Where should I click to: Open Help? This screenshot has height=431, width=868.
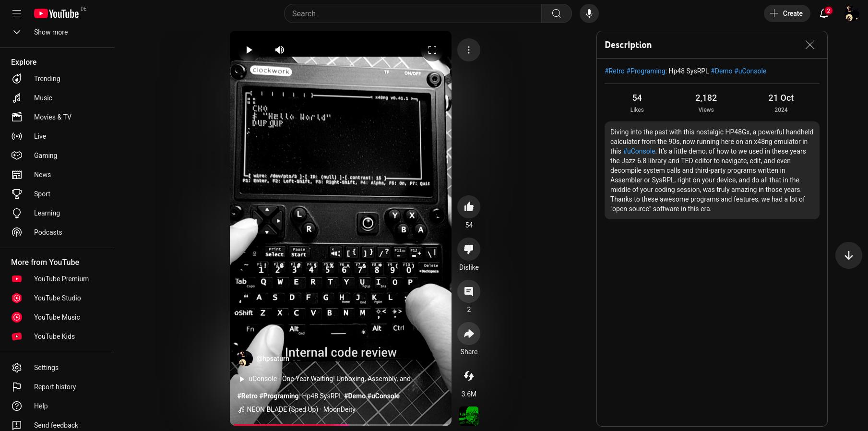pos(58,406)
